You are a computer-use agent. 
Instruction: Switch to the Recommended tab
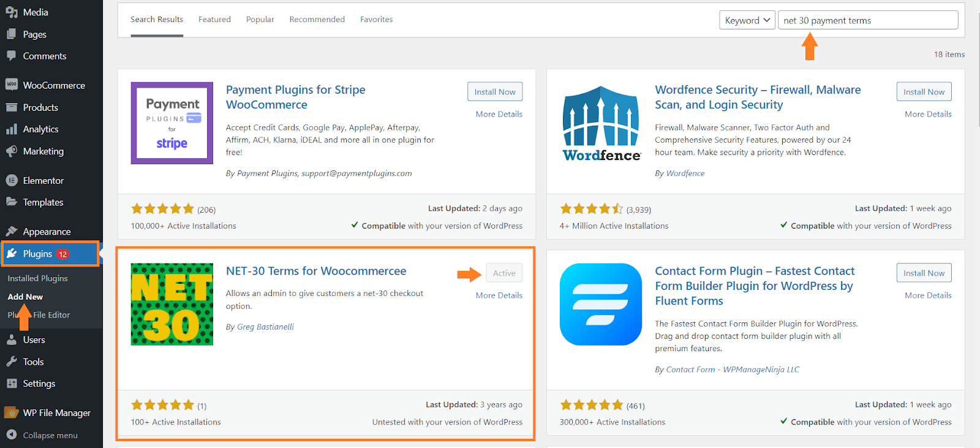click(317, 20)
